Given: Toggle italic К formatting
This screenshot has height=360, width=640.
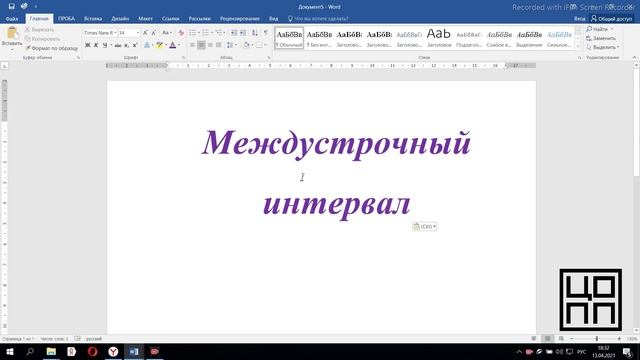Looking at the screenshot, I should tap(96, 45).
